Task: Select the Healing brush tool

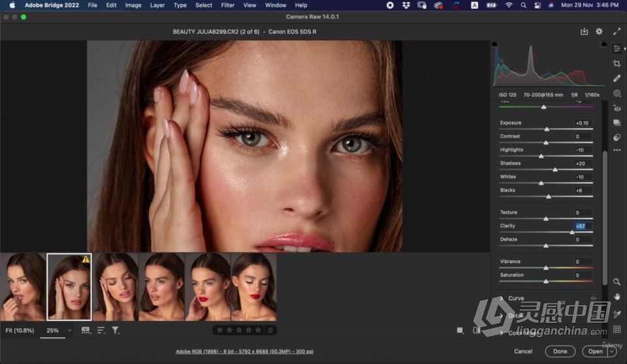Action: (x=617, y=78)
